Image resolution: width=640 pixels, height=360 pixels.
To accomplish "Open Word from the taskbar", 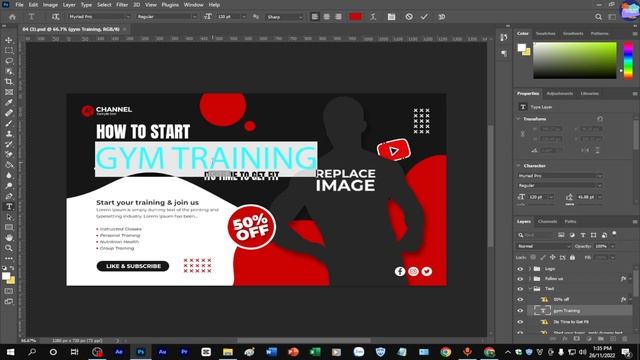I will click(271, 352).
